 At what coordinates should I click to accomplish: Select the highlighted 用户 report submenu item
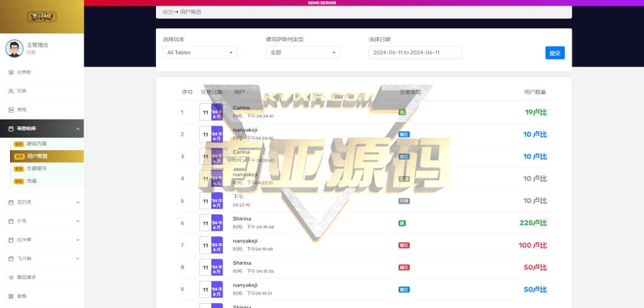tap(47, 156)
